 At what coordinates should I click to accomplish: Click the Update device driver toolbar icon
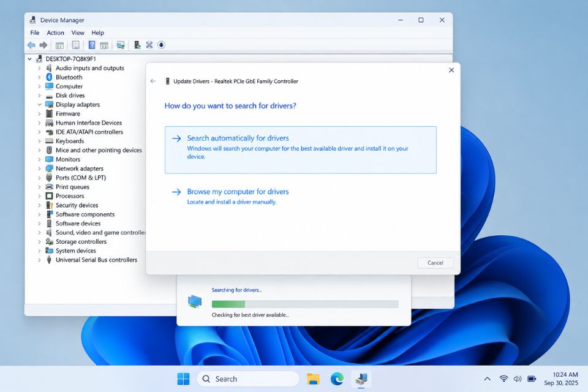pos(137,45)
